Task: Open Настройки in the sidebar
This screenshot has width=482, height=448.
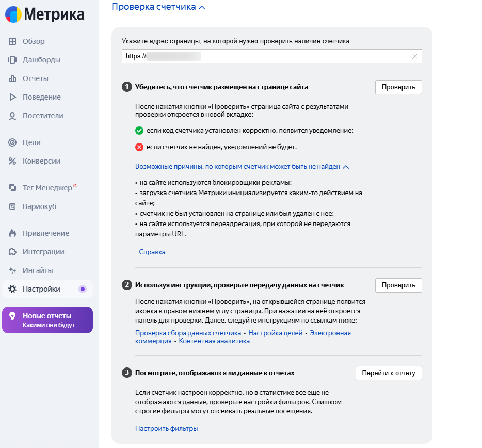Action: click(41, 289)
